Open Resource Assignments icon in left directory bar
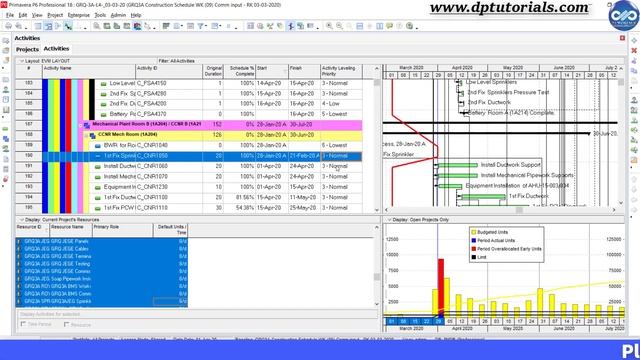This screenshot has height=360, width=640. pos(6,149)
